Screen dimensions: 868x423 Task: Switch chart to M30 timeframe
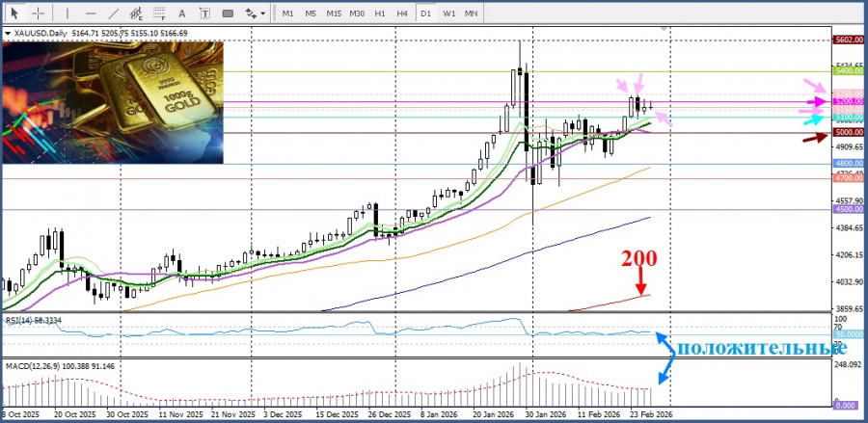click(357, 13)
